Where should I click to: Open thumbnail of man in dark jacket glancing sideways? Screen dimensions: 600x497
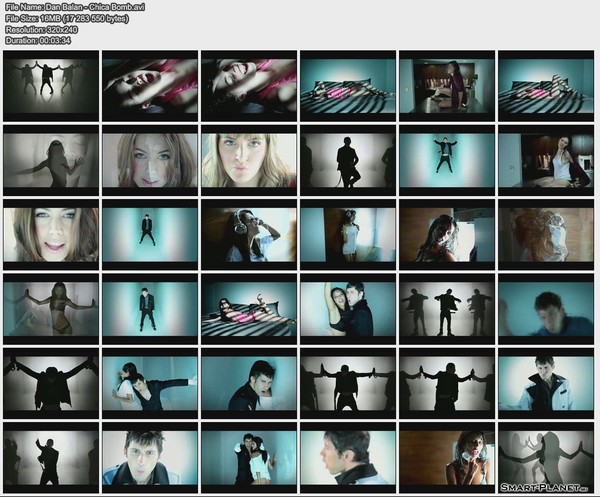tap(249, 383)
